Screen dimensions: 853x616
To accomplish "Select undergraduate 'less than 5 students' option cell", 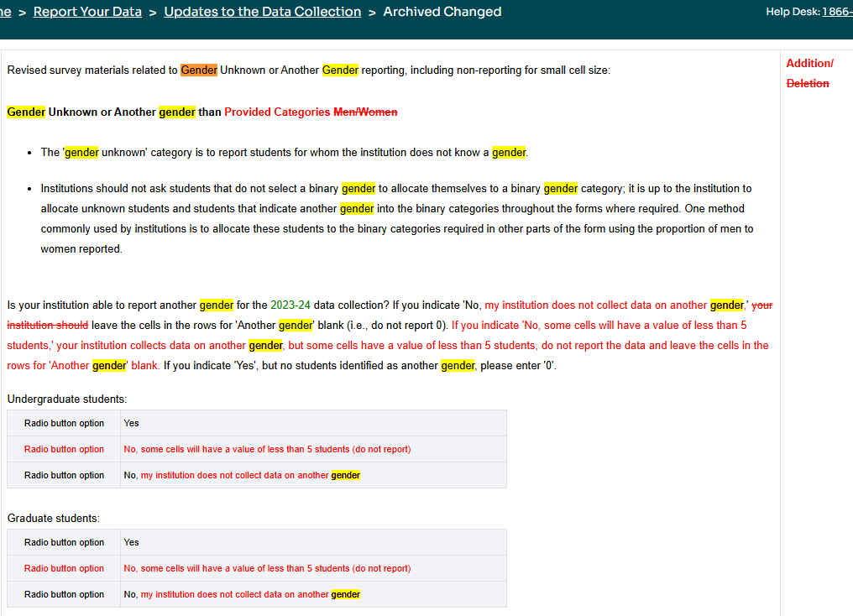I will (x=313, y=449).
